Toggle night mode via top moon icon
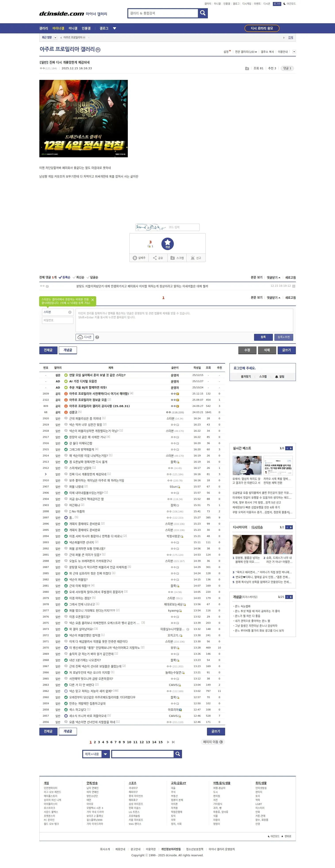Viewport: 335px width, 868px height. click(285, 4)
